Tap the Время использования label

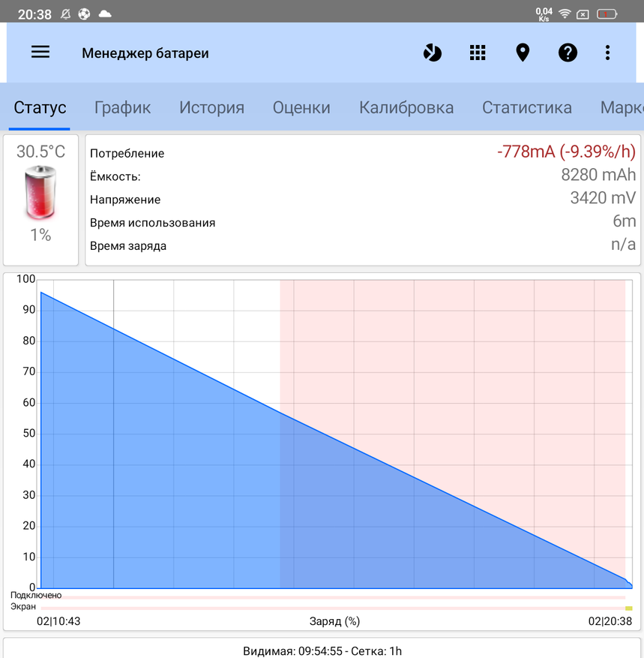153,222
